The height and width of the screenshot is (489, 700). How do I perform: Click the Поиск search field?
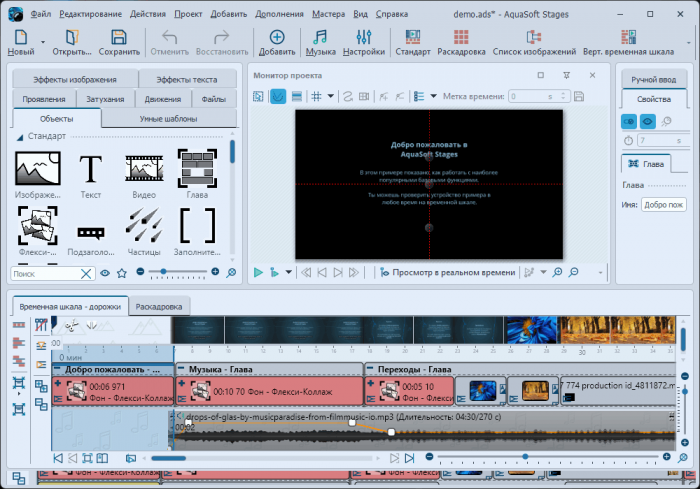click(45, 273)
